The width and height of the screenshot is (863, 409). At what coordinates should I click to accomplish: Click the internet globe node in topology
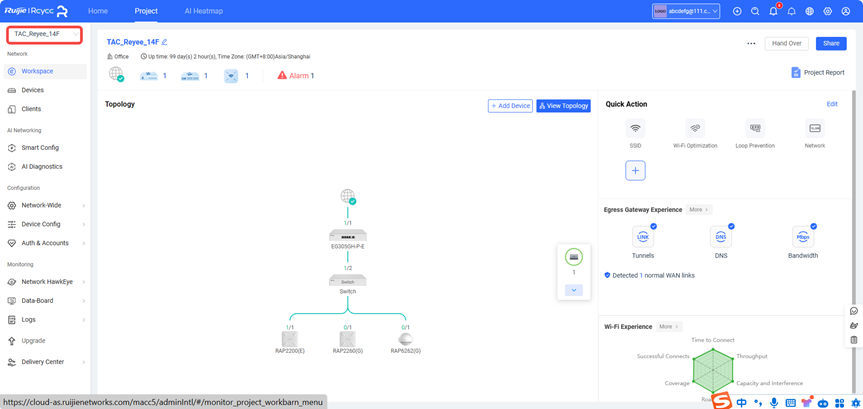[x=347, y=196]
